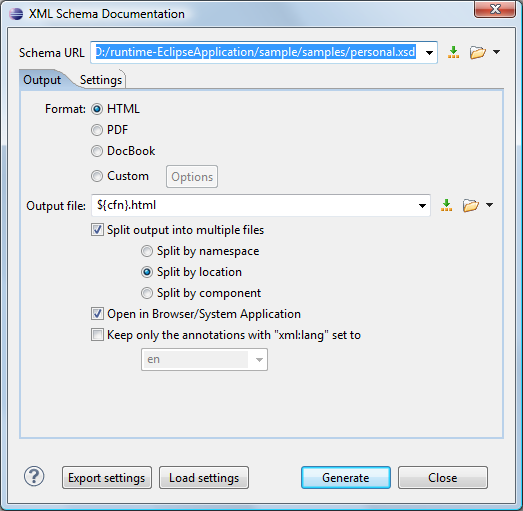Select the PDF format radio button
The image size is (523, 511).
97,130
